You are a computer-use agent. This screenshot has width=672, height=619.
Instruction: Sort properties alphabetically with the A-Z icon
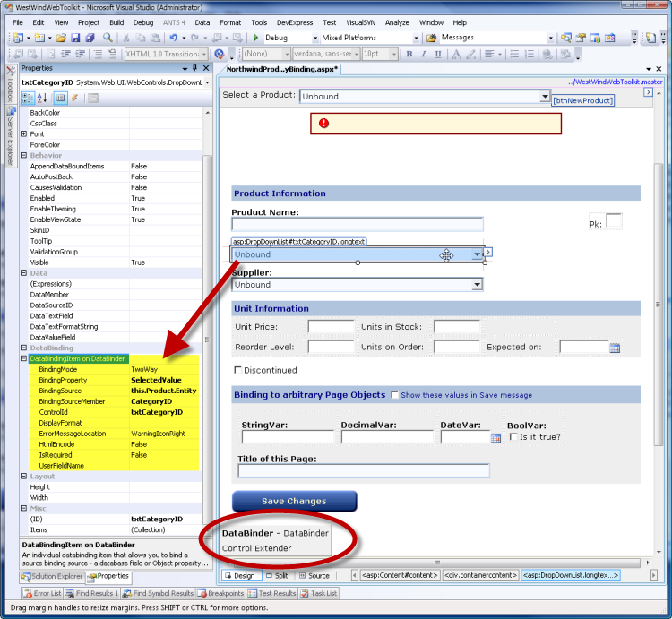click(40, 98)
